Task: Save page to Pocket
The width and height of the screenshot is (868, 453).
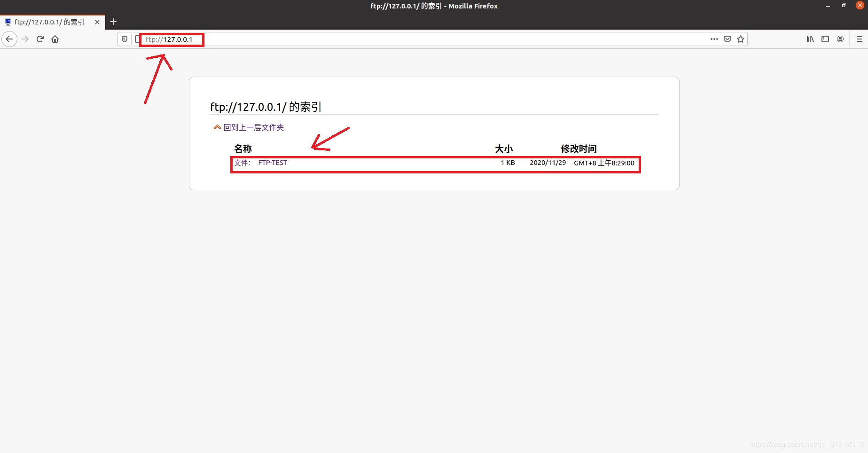Action: tap(727, 39)
